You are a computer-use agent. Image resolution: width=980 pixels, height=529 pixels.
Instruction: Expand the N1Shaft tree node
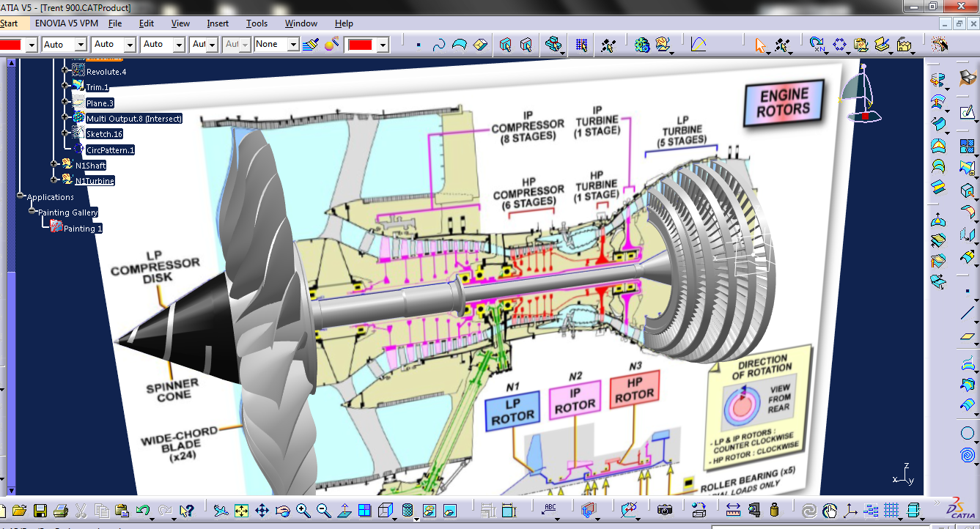pos(54,165)
